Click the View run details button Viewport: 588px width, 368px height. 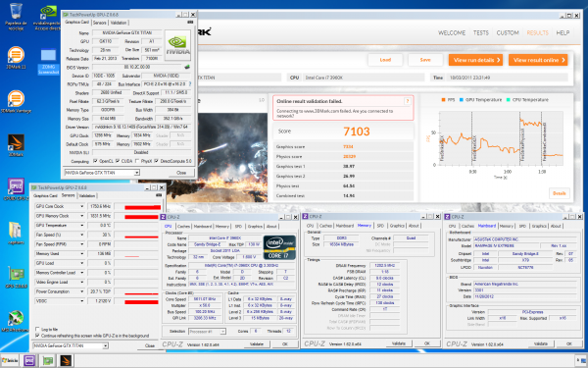tap(475, 60)
